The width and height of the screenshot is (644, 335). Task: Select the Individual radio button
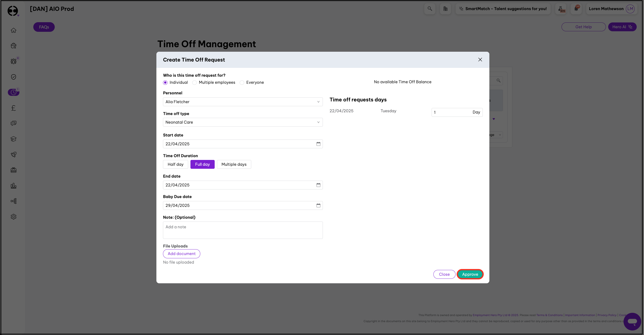coord(165,82)
